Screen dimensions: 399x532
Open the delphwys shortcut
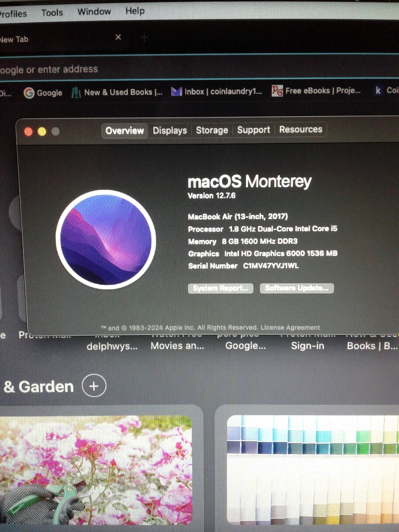[x=112, y=346]
